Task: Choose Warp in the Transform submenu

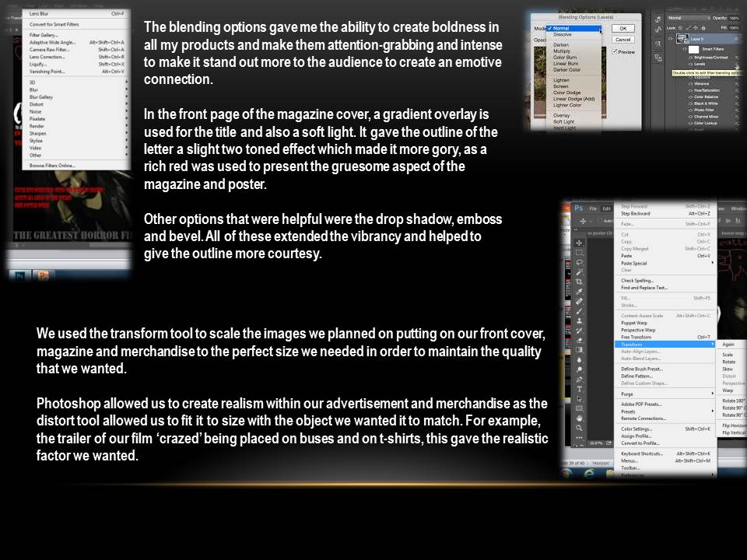Action: pyautogui.click(x=728, y=390)
